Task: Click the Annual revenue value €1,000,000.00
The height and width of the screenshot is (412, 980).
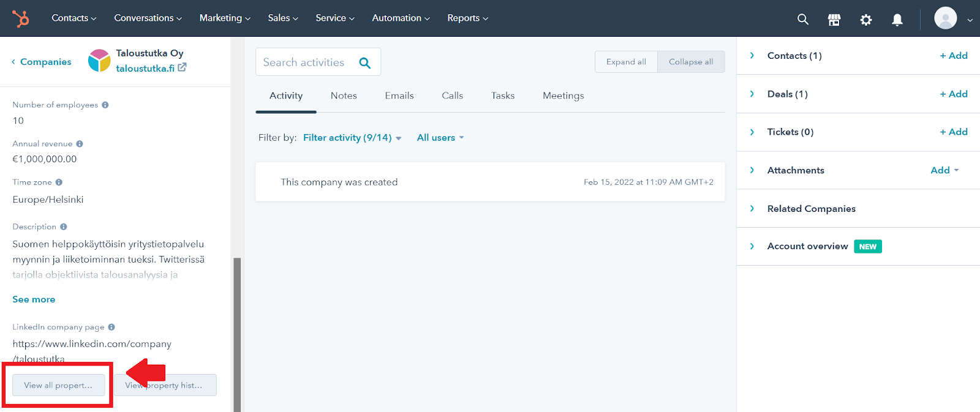Action: (45, 159)
